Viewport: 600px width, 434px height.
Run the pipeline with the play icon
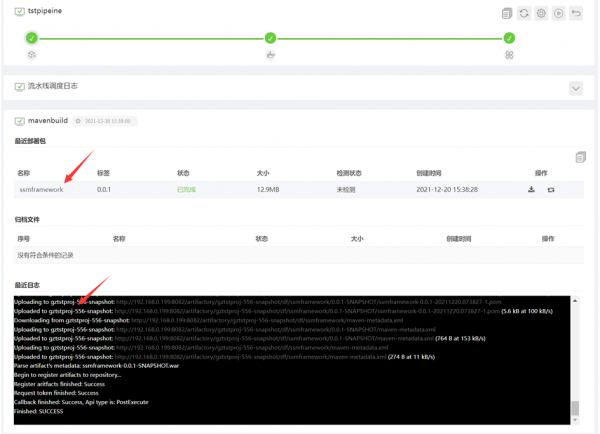click(559, 13)
